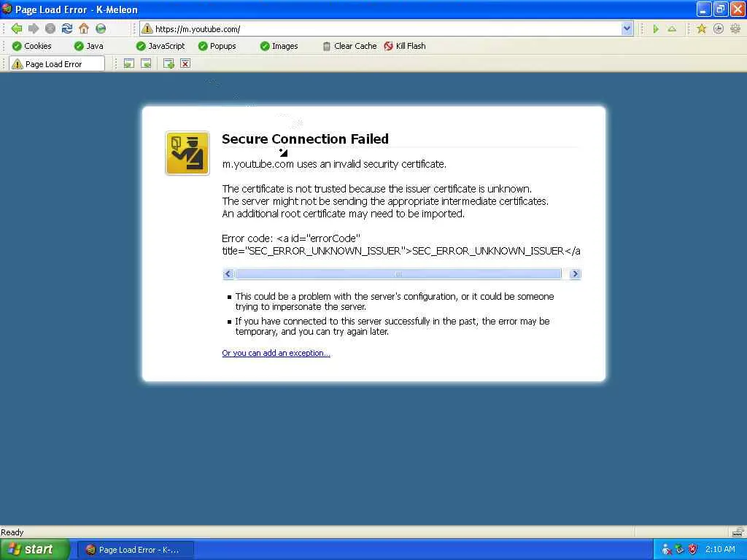Select the Page Load Error tab
Screen dimensions: 747x560
(x=57, y=64)
